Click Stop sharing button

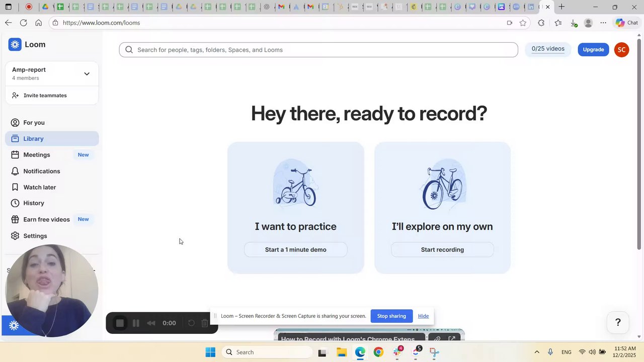[x=391, y=316]
